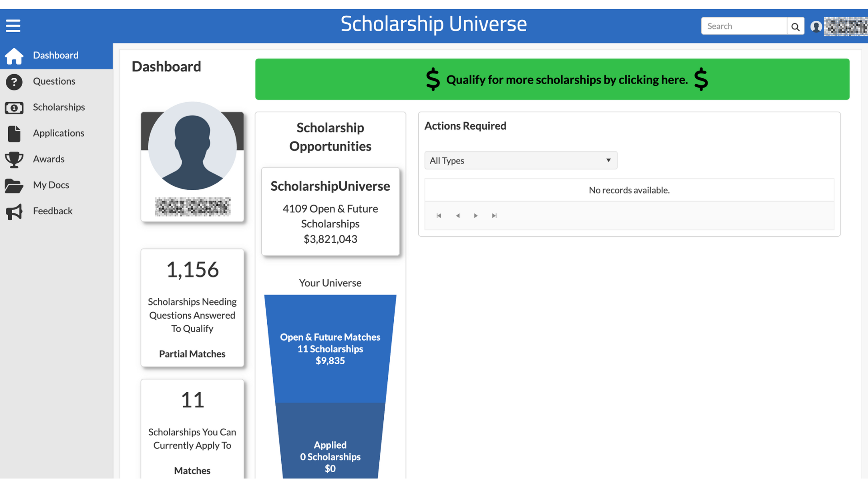Click the Feedback megaphone icon
Image resolution: width=868 pixels, height=488 pixels.
(x=14, y=211)
